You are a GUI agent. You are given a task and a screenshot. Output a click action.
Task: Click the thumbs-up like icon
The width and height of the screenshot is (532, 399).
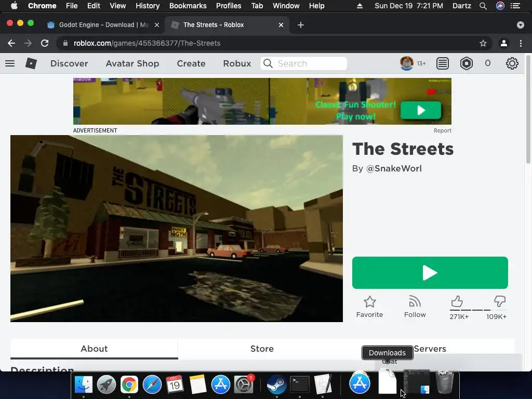tap(457, 301)
